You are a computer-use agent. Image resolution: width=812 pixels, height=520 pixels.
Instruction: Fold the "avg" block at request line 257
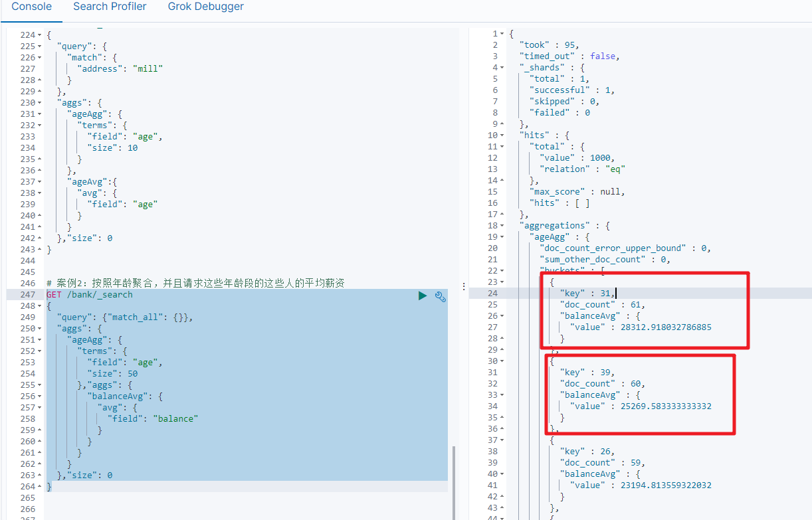pyautogui.click(x=39, y=407)
